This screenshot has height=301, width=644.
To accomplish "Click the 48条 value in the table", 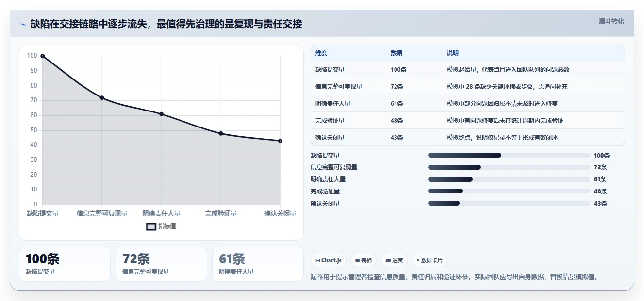I will 397,121.
